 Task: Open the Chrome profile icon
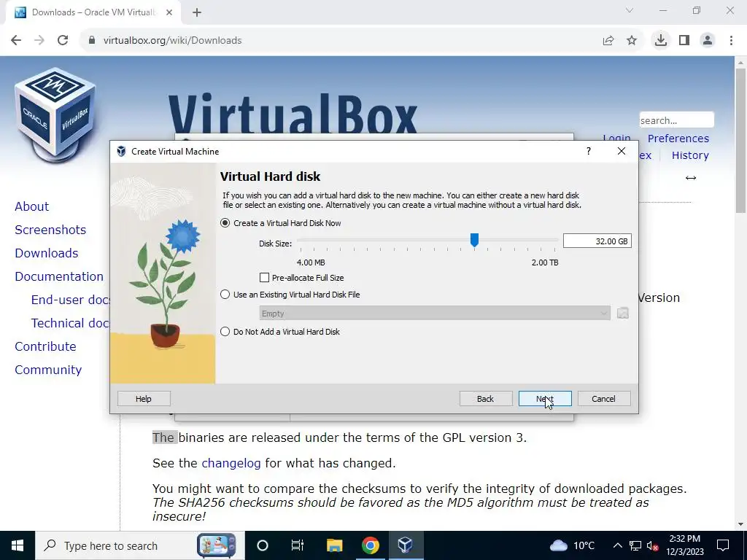click(x=708, y=41)
